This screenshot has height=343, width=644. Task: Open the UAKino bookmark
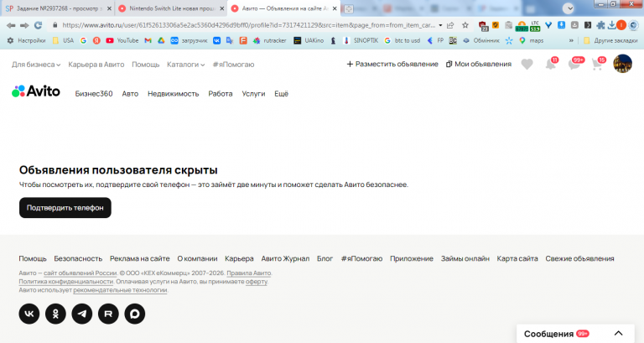pos(309,40)
